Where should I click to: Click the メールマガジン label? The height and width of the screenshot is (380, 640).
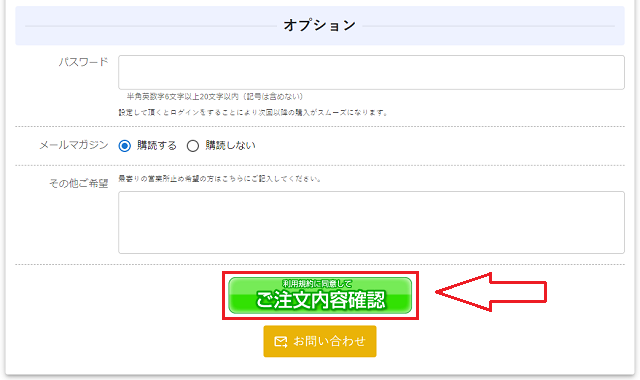coord(74,145)
